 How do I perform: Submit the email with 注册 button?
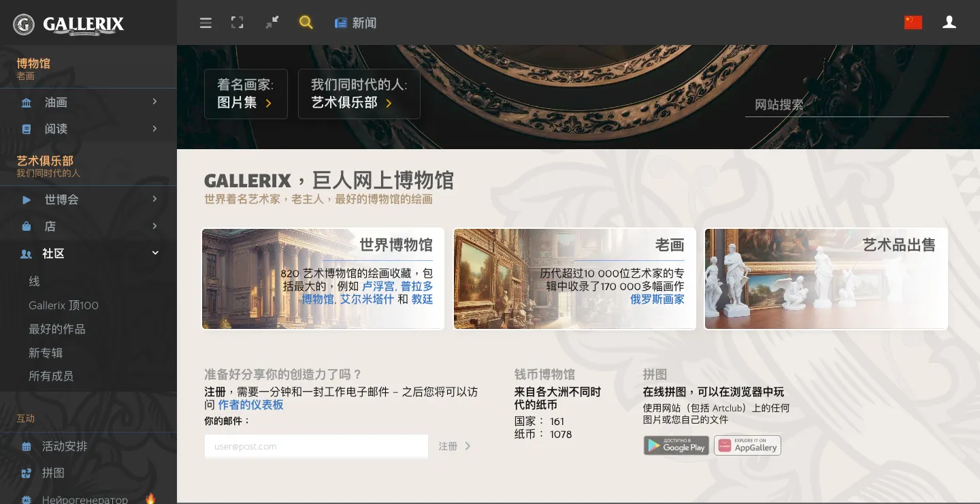point(455,447)
